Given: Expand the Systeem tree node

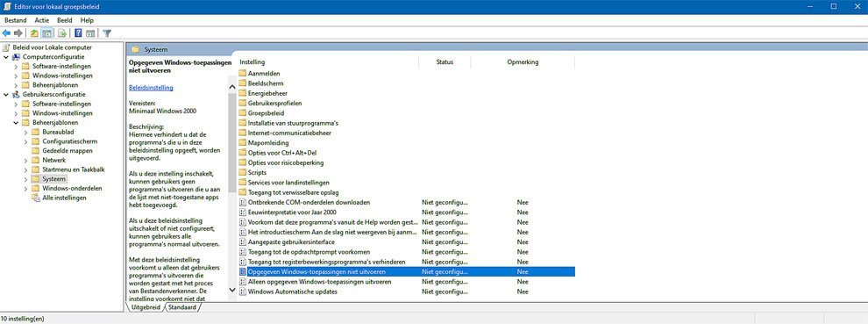Looking at the screenshot, I should (26, 179).
